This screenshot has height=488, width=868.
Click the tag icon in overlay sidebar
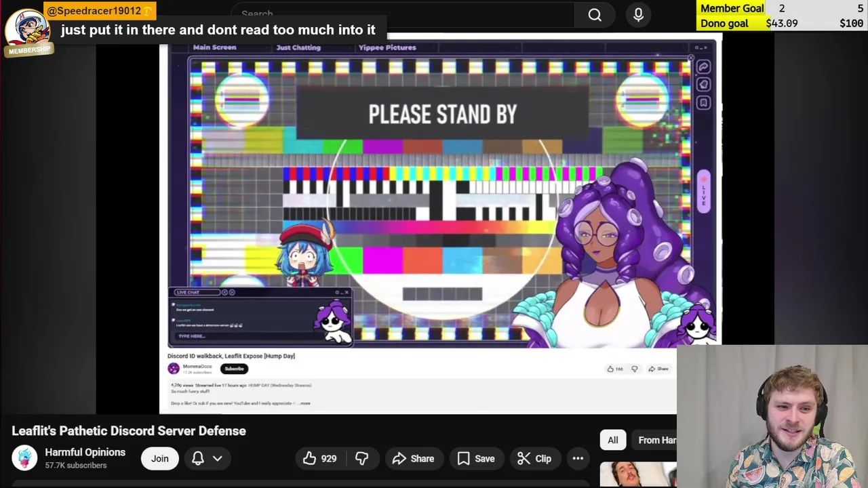click(x=703, y=85)
